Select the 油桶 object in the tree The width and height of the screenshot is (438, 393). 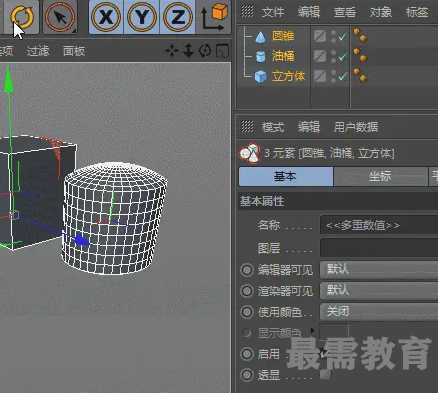tap(283, 56)
